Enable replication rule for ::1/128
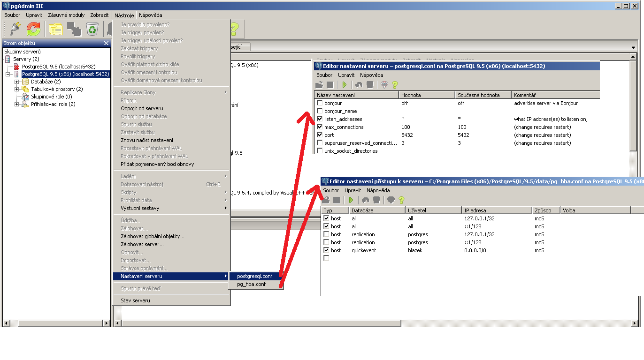The width and height of the screenshot is (644, 360). 326,242
